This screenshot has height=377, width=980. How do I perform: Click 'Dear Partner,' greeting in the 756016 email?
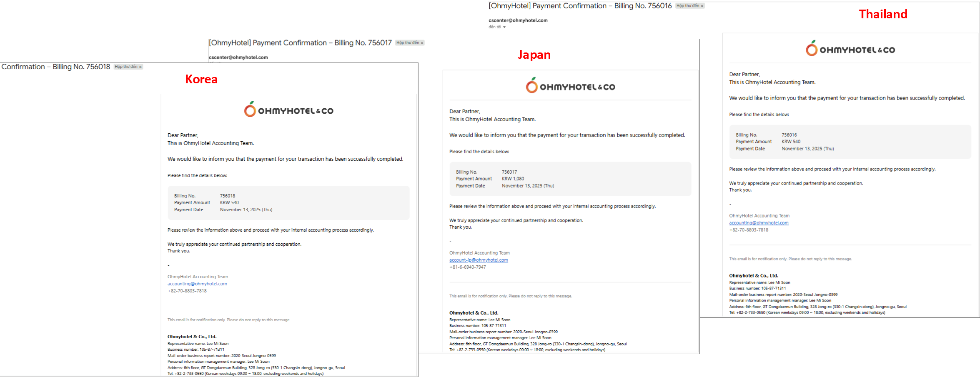(x=744, y=75)
